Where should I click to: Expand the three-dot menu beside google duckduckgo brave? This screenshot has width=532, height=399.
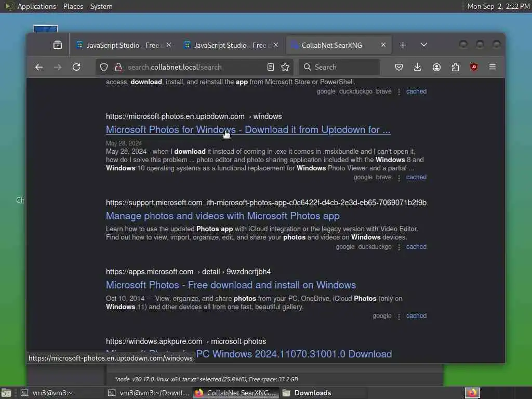[399, 92]
